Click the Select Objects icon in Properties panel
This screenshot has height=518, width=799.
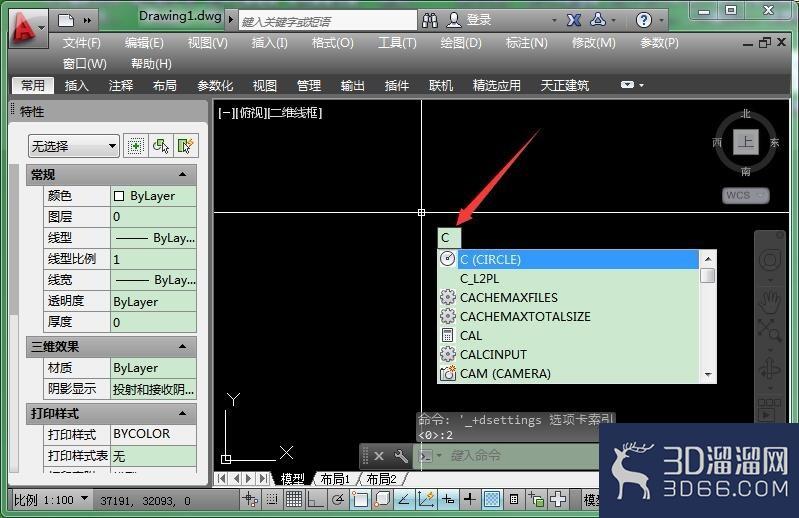(x=161, y=146)
